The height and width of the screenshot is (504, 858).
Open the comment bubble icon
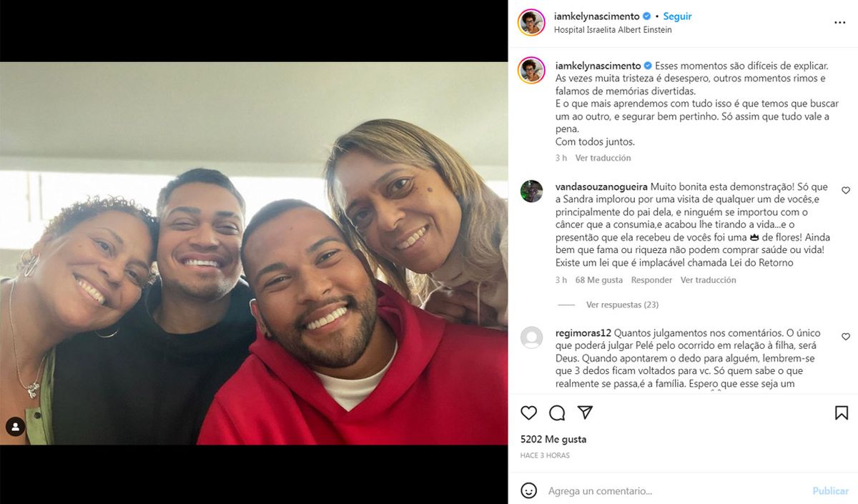(x=557, y=412)
